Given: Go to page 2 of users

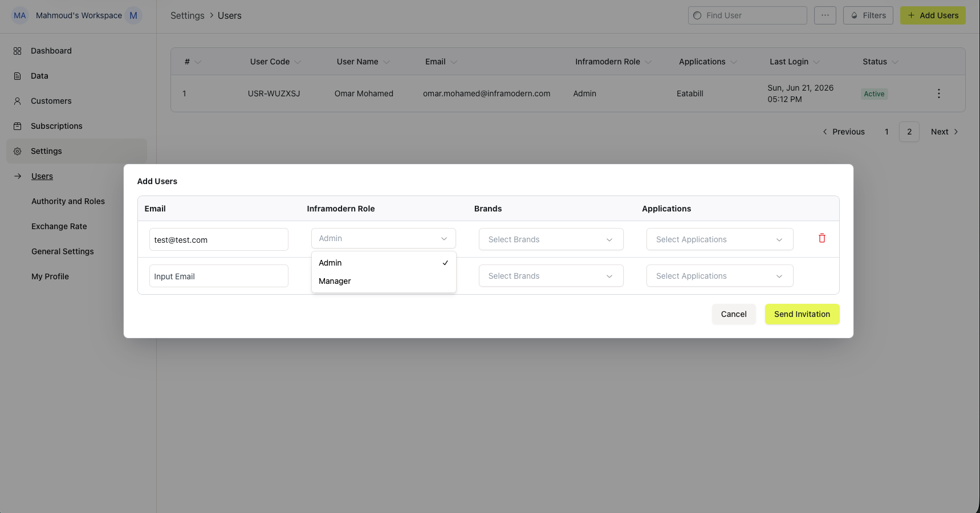Looking at the screenshot, I should pos(909,132).
